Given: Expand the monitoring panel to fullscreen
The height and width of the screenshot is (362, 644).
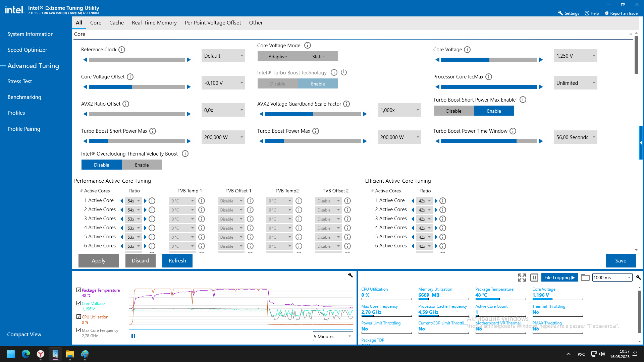Looking at the screenshot, I should point(522,278).
